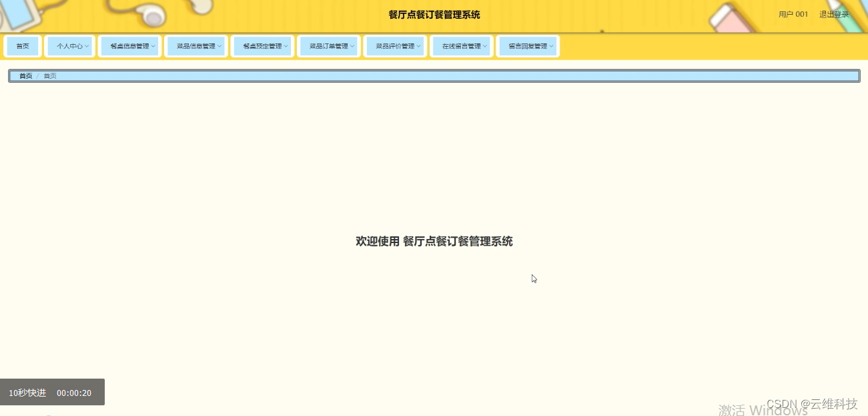
Task: Click the 退出登录 logout link
Action: click(x=834, y=15)
